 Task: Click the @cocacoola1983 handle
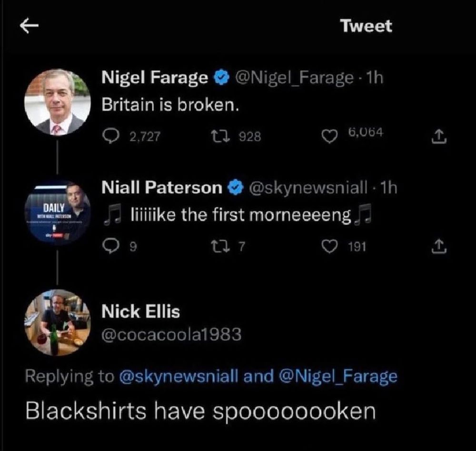[x=172, y=335]
